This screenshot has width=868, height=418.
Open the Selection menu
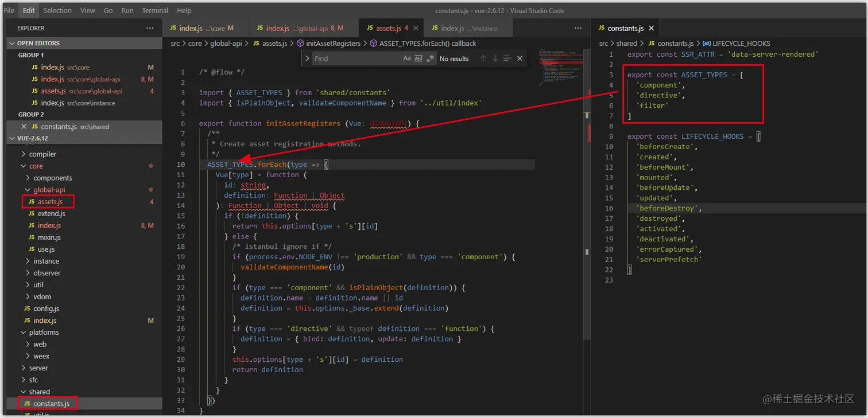tap(57, 10)
